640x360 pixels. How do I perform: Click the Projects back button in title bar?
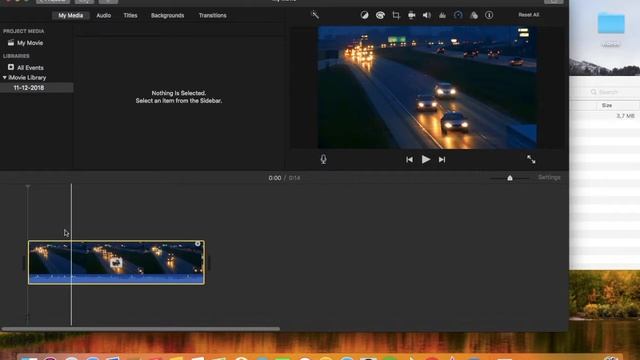click(x=53, y=1)
